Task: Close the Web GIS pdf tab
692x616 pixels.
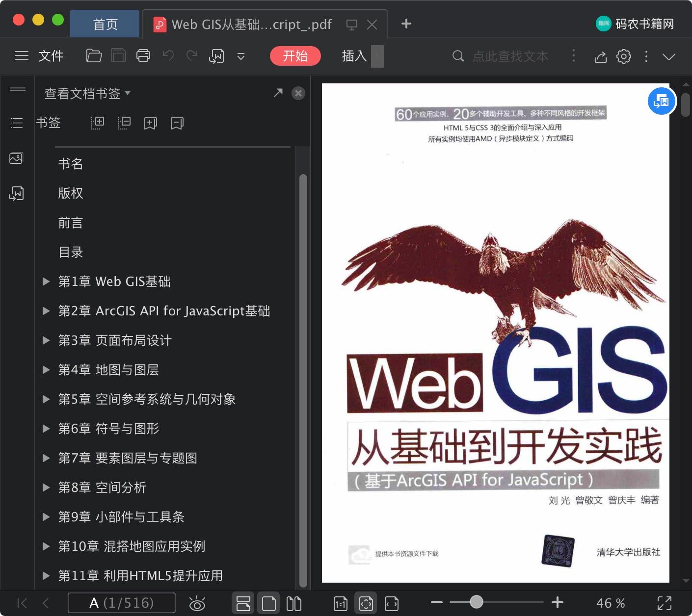Action: point(372,25)
